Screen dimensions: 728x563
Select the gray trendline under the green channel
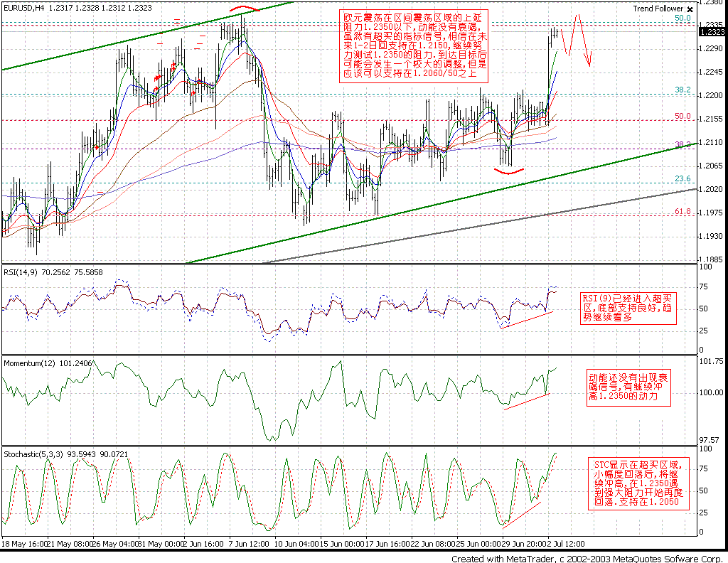click(x=481, y=225)
